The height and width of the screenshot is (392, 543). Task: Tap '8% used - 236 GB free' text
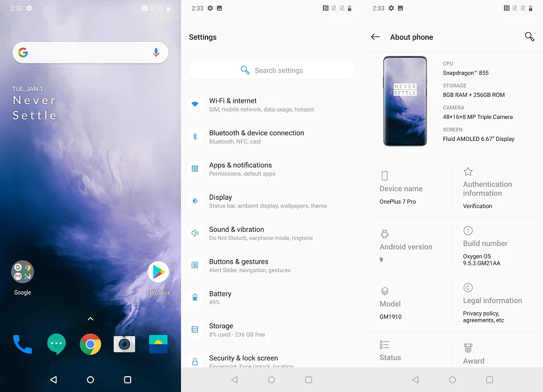[237, 334]
